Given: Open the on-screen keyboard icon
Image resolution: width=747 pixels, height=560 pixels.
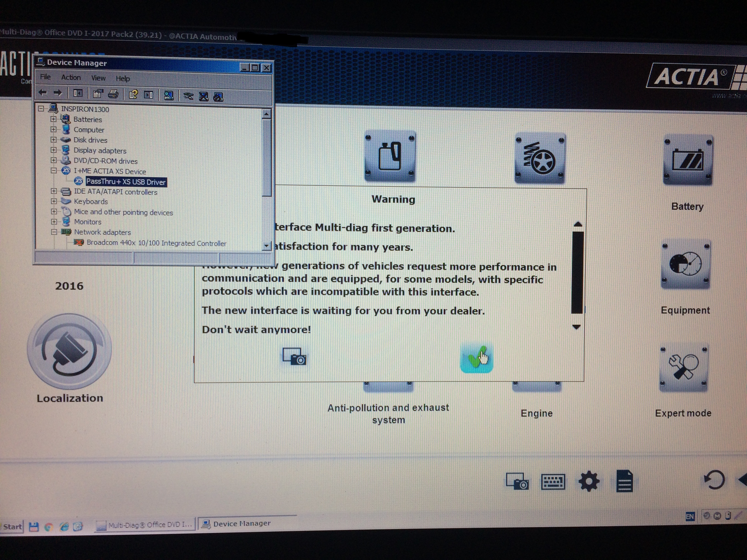Looking at the screenshot, I should click(x=553, y=482).
